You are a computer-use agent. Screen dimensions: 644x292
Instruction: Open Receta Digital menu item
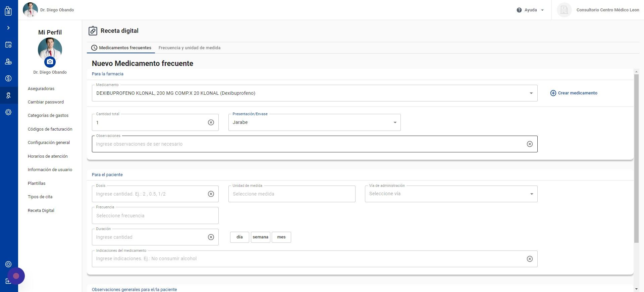tap(41, 211)
